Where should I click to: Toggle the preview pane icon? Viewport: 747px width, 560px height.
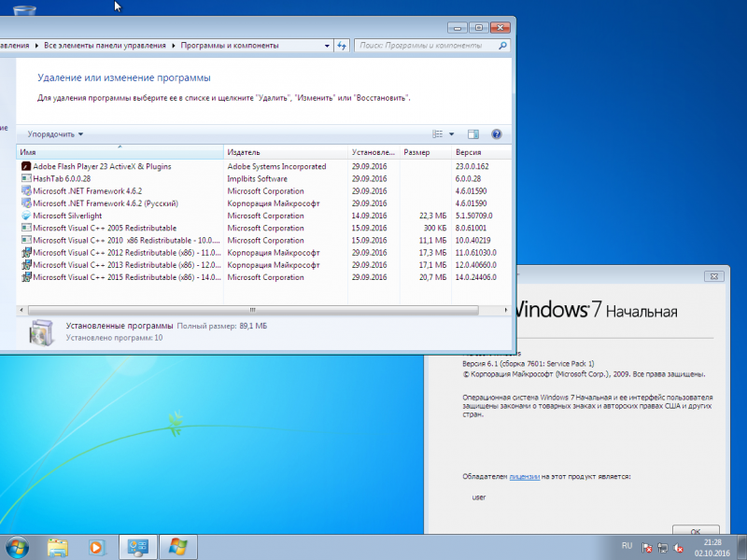pyautogui.click(x=473, y=134)
